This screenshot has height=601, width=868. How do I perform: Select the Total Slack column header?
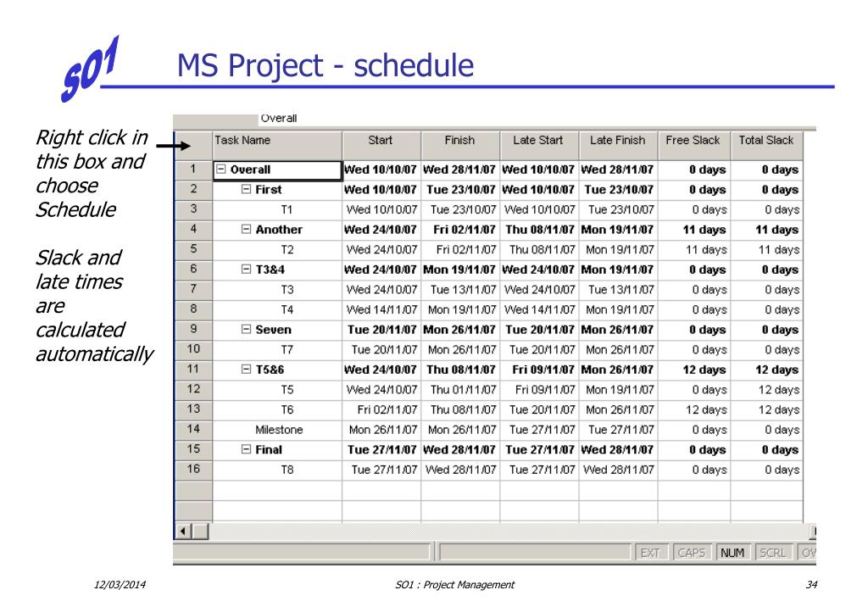[767, 146]
